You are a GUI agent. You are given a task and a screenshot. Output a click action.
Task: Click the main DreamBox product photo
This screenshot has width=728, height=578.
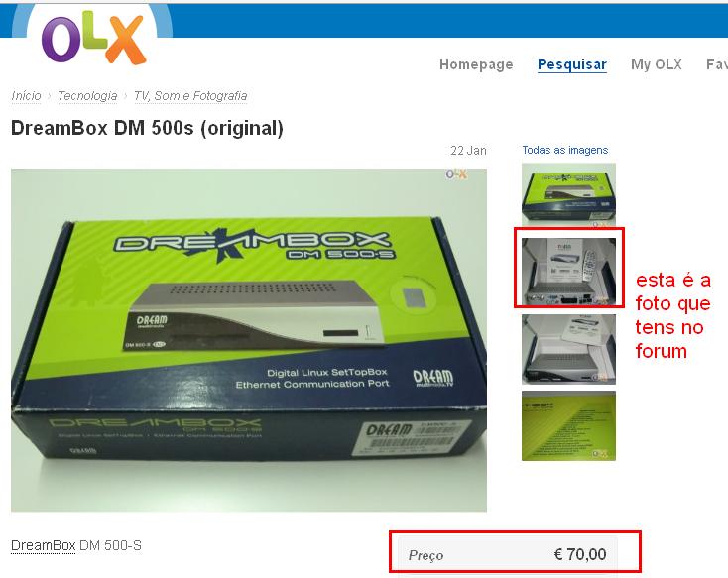(249, 340)
